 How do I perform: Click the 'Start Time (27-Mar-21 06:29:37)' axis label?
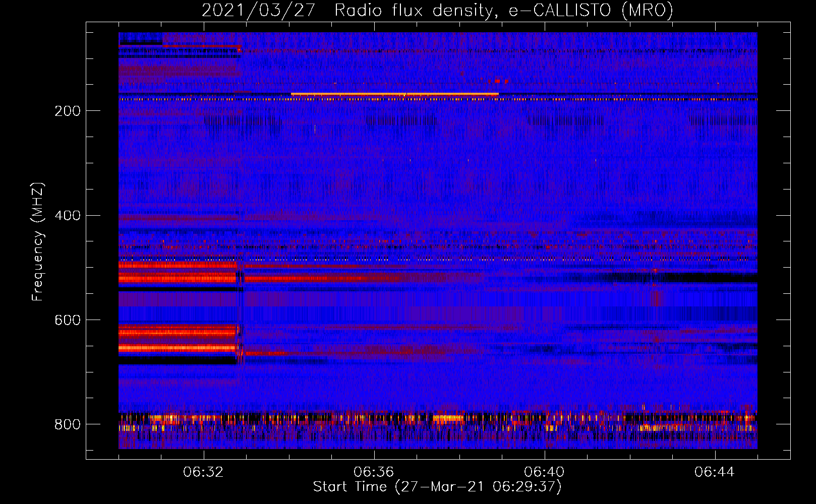point(437,487)
